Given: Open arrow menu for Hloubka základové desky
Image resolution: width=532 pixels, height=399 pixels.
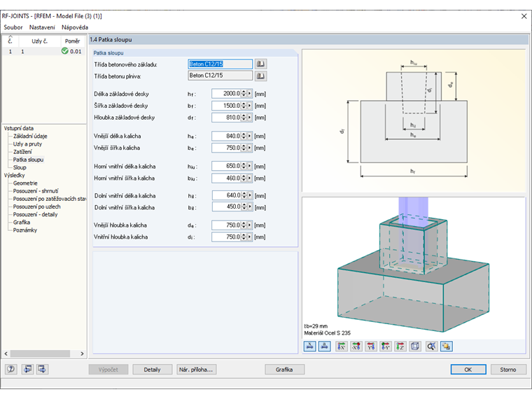Looking at the screenshot, I should [x=250, y=118].
